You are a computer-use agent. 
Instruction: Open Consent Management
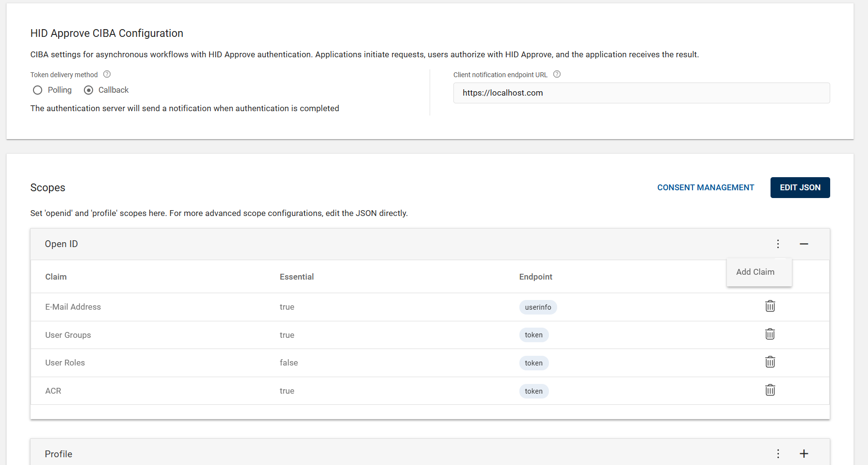click(705, 187)
